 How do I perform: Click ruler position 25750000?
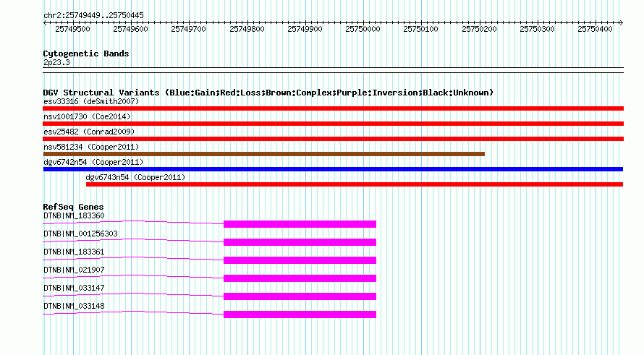click(363, 29)
